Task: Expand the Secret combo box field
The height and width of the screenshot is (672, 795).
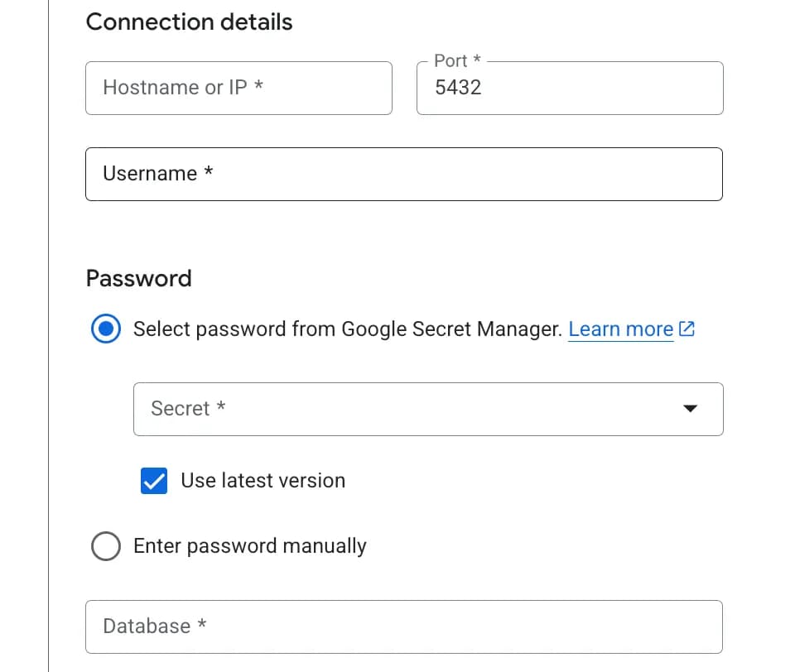Action: click(x=427, y=409)
